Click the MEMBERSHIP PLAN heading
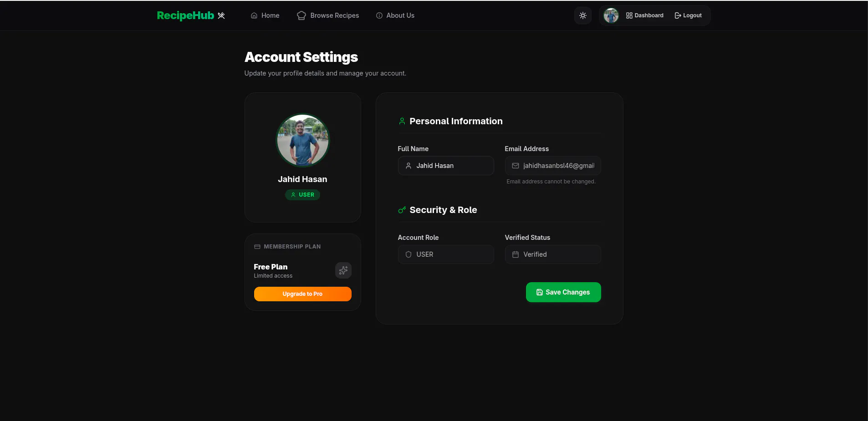The height and width of the screenshot is (421, 868). click(292, 247)
